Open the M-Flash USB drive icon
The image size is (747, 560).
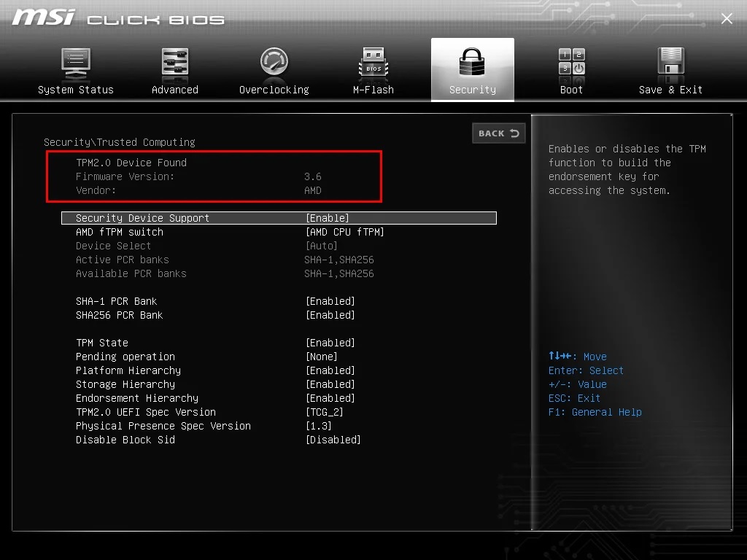point(373,62)
